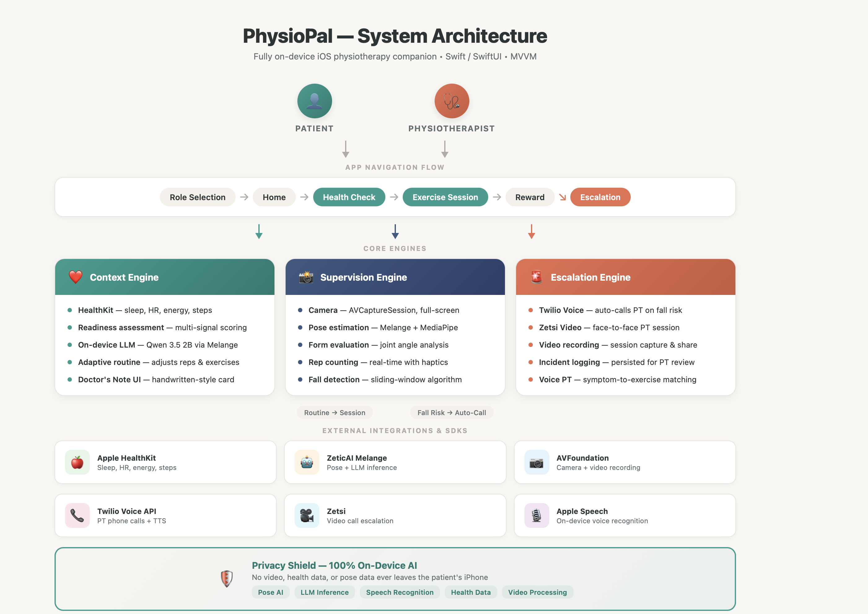Click the Reward navigation step
Viewport: 868px width, 614px height.
(530, 197)
